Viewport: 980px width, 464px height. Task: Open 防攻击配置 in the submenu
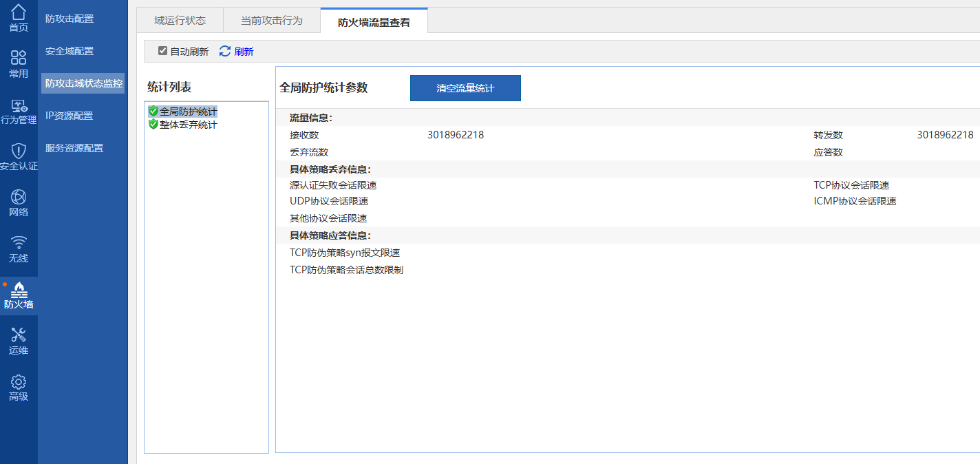(70, 19)
